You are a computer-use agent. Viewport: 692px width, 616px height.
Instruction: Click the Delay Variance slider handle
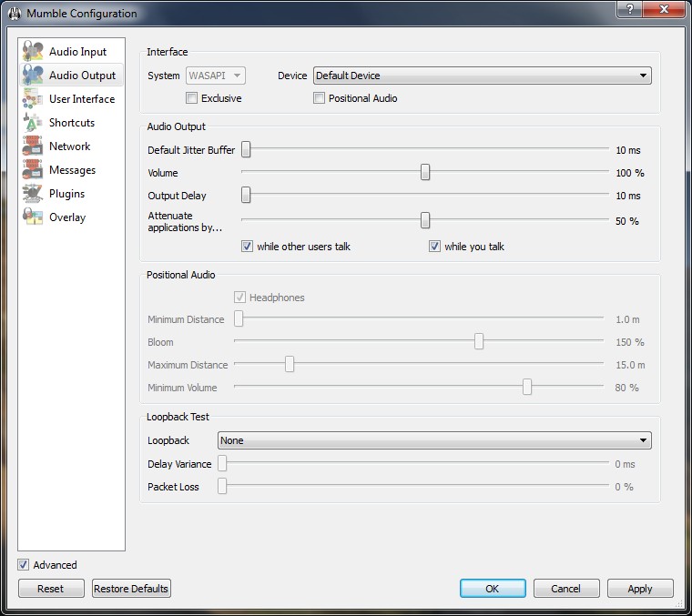[x=222, y=463]
